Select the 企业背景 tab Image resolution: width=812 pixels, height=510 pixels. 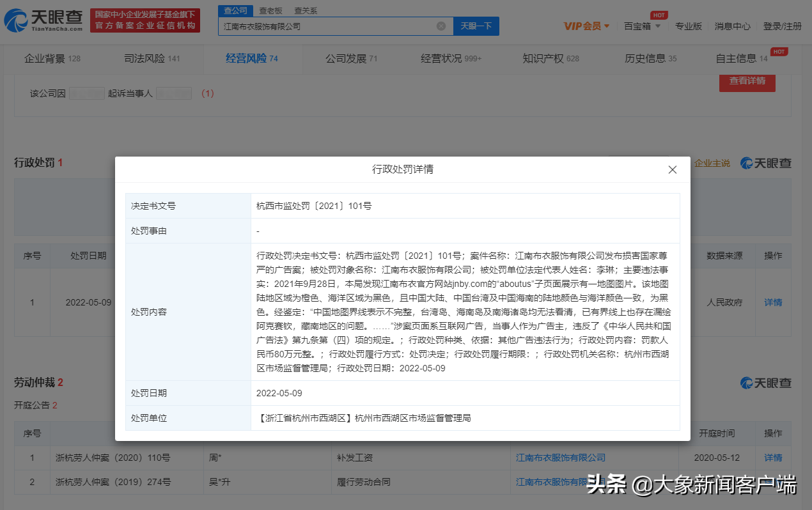pos(52,59)
